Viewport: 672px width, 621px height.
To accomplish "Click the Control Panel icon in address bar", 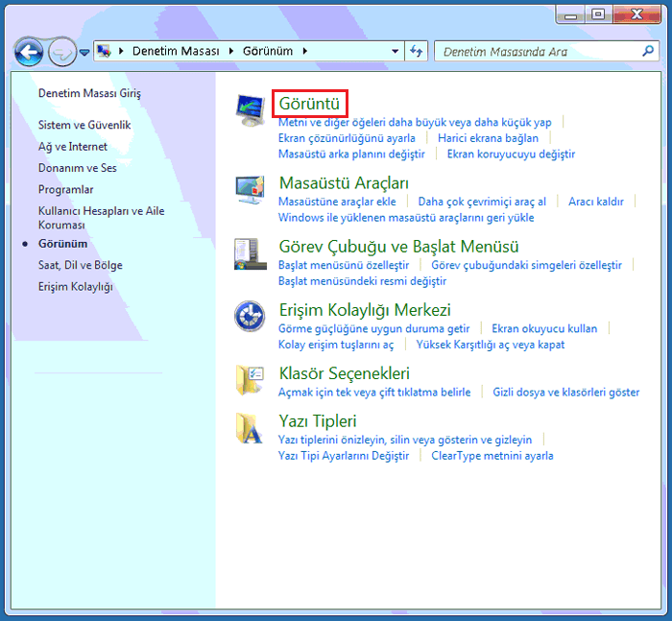I will pos(104,52).
